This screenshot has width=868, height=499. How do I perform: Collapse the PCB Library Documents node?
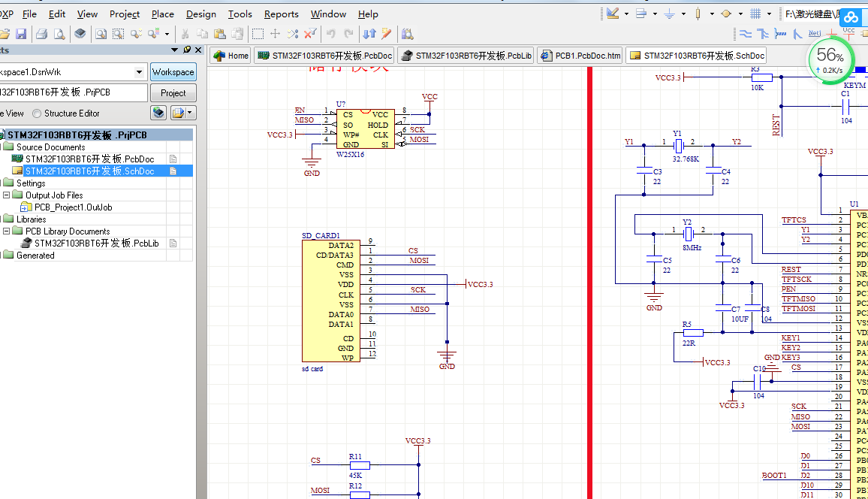[x=7, y=231]
